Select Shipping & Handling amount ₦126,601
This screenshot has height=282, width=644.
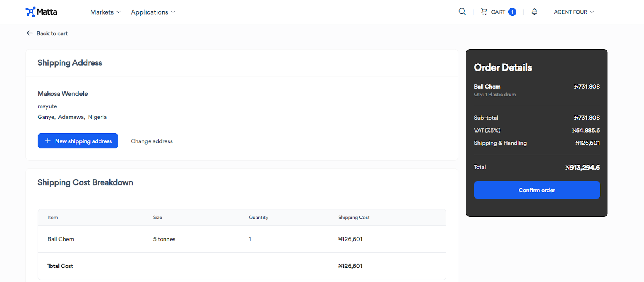(587, 143)
